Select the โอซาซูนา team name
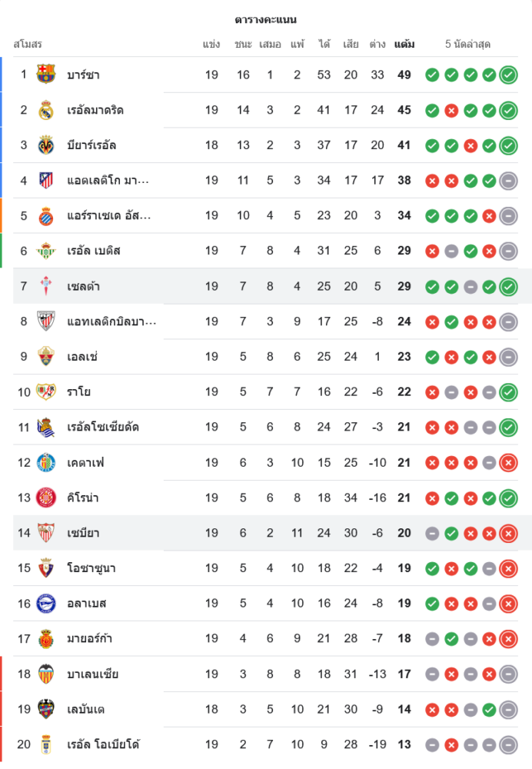 point(91,568)
